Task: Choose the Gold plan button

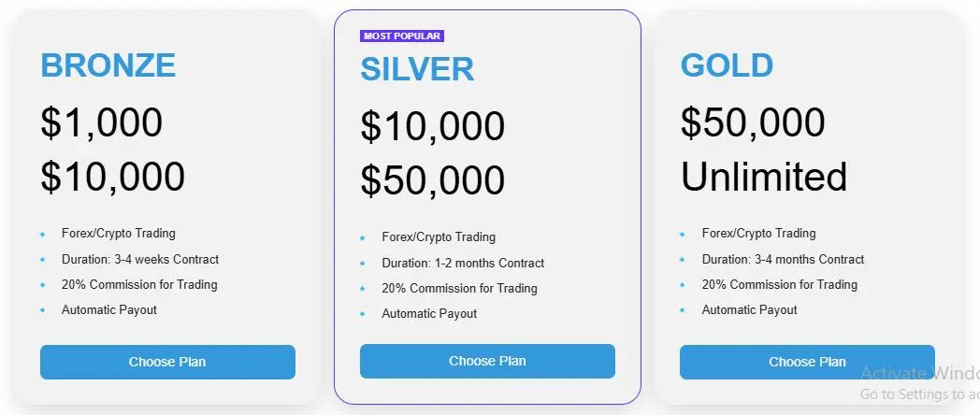Action: coord(808,362)
